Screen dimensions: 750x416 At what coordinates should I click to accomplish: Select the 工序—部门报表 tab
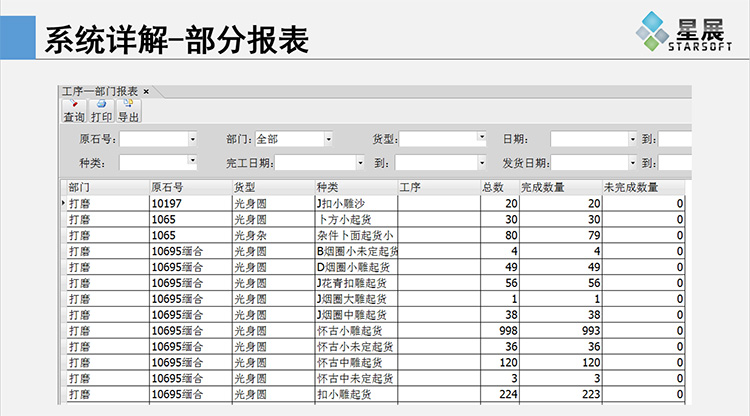(x=100, y=91)
